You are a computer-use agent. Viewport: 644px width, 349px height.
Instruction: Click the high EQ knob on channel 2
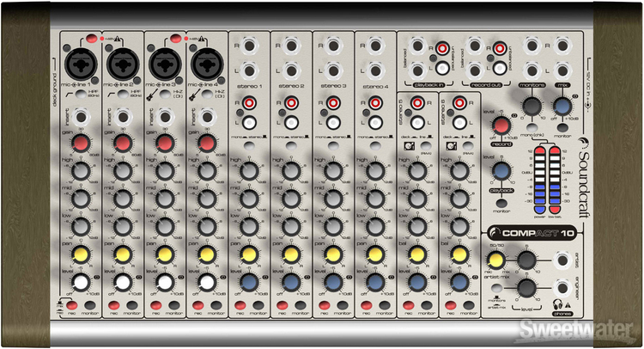(x=123, y=171)
